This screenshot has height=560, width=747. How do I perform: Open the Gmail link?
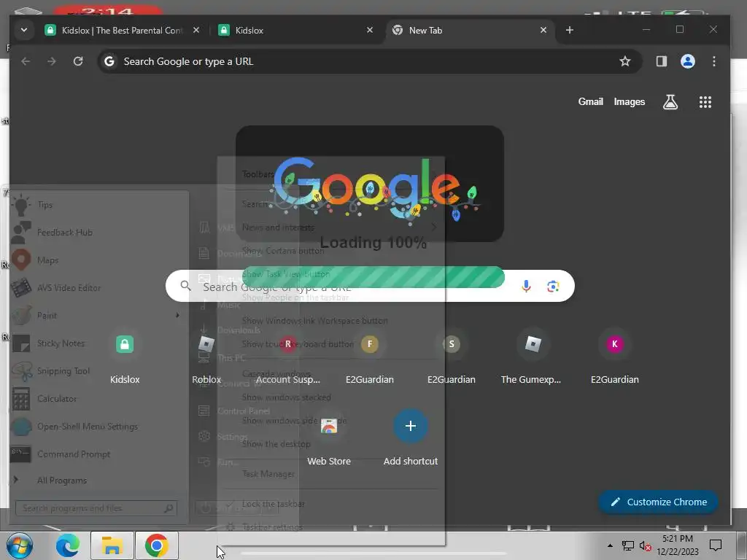tap(591, 101)
